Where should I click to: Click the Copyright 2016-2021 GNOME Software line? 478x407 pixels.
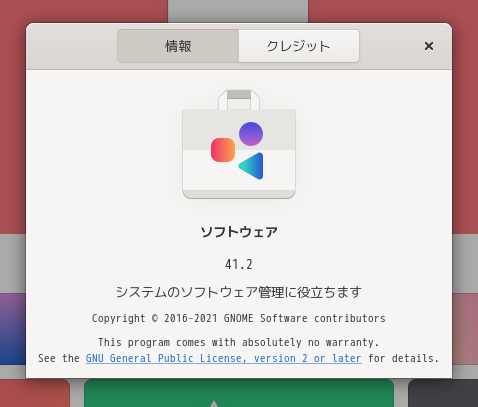pyautogui.click(x=239, y=318)
